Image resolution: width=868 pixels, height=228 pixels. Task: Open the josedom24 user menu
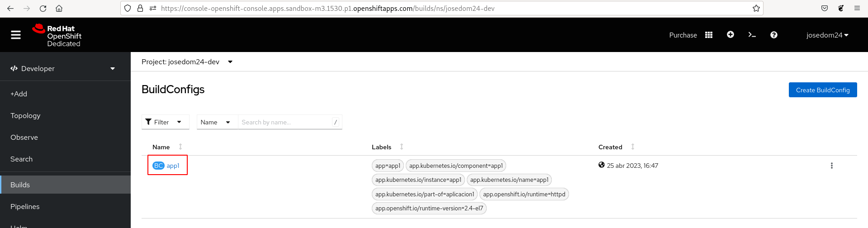point(827,35)
